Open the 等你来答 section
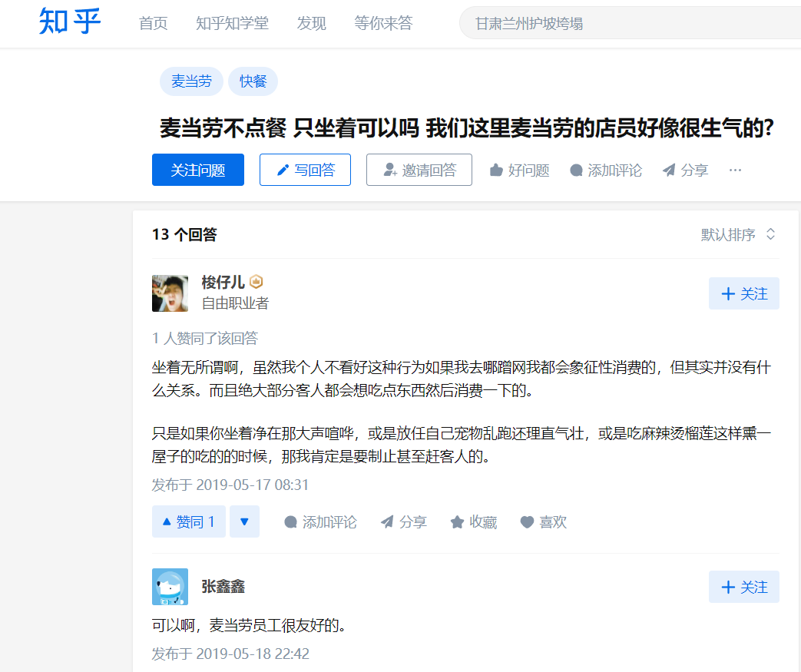This screenshot has height=672, width=801. [x=383, y=24]
